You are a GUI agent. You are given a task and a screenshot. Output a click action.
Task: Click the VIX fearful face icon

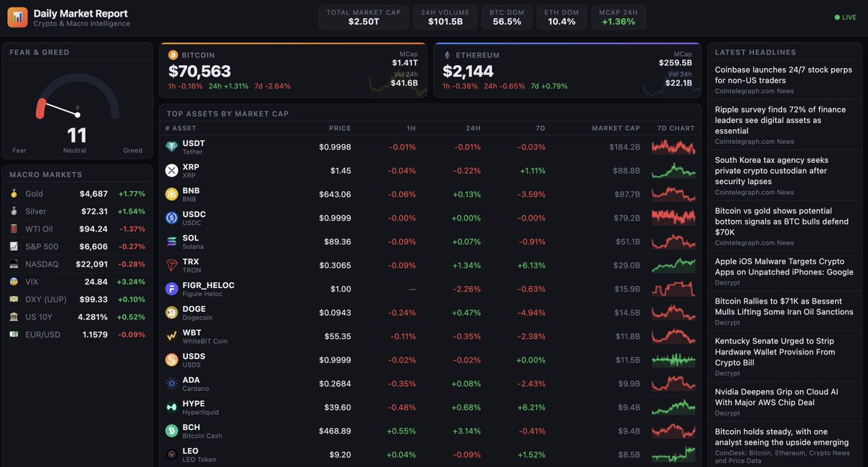coord(14,282)
